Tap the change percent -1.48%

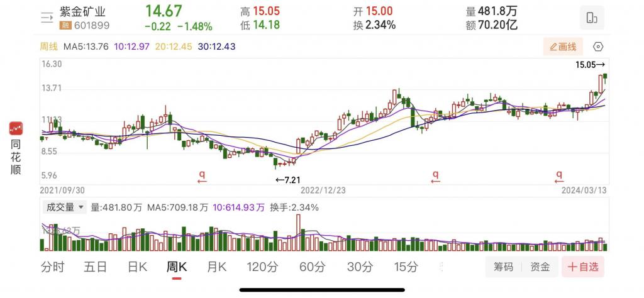point(195,27)
